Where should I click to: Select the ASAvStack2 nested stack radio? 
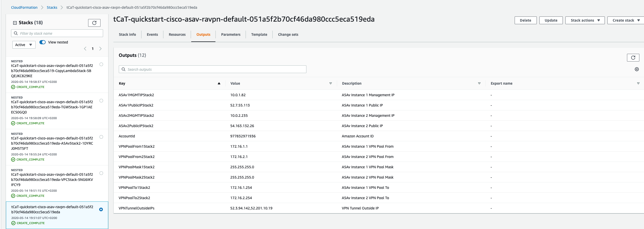(x=101, y=137)
